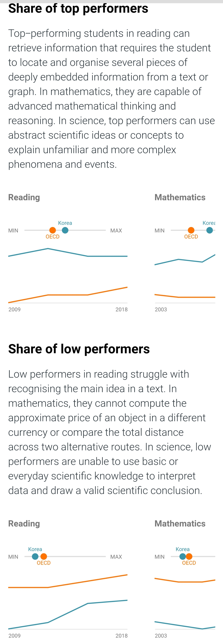Click the Mathematics title under low performers
Image resolution: width=223 pixels, height=644 pixels.
pos(180,523)
